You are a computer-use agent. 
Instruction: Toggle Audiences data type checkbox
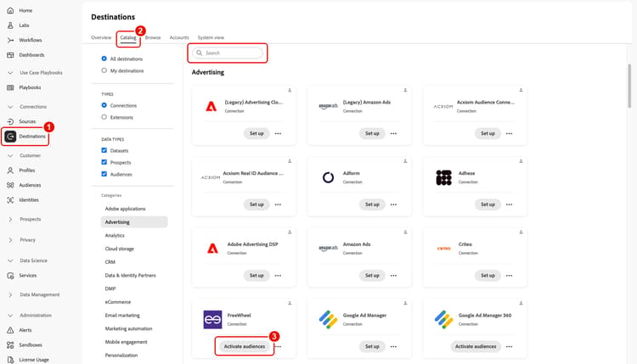[x=104, y=174]
